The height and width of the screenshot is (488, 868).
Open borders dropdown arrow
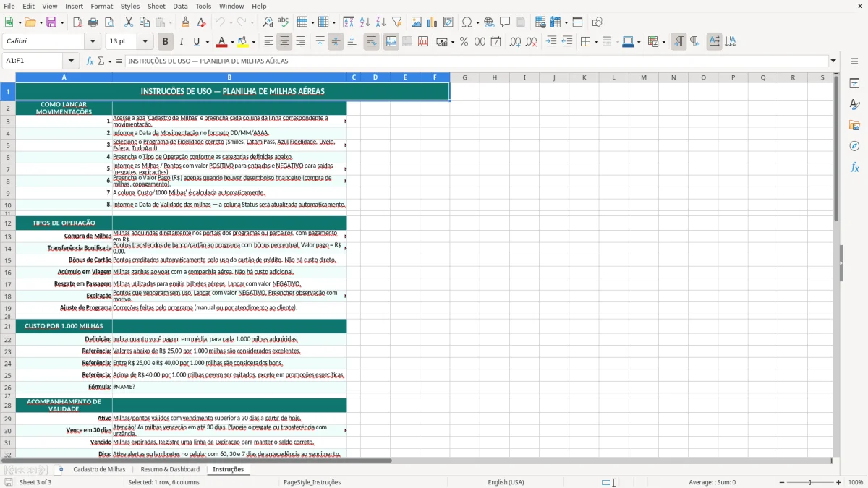point(595,42)
